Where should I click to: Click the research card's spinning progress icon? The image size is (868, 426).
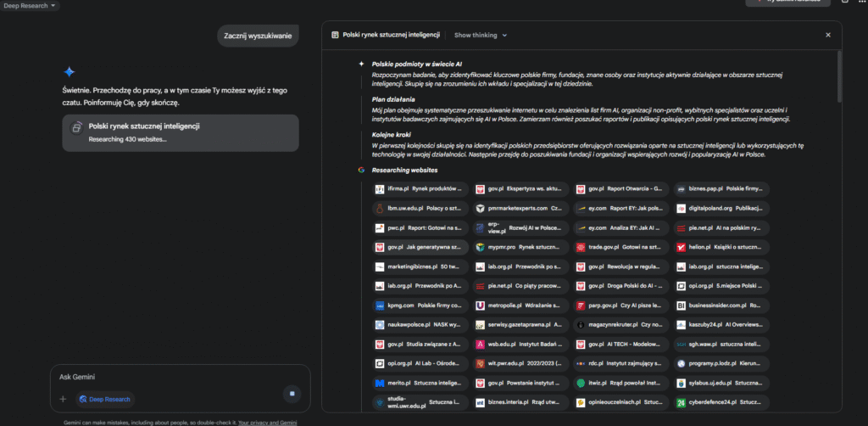click(x=76, y=128)
